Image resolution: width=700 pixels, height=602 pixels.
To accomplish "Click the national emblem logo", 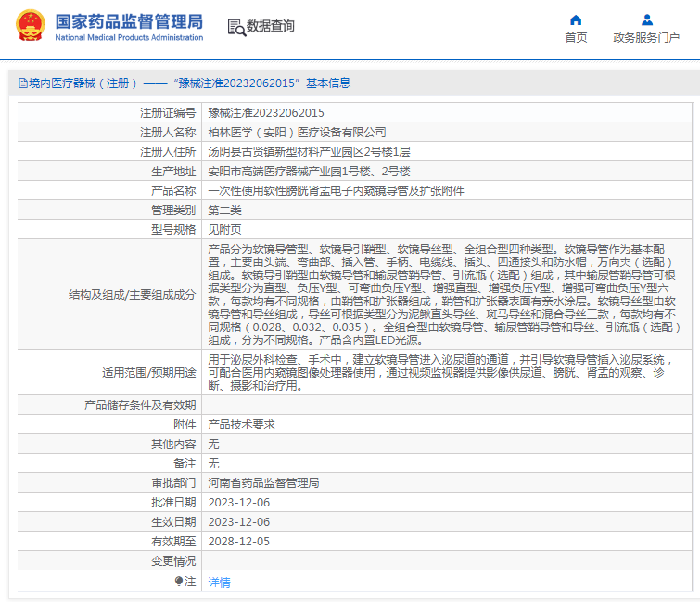I will click(x=31, y=25).
